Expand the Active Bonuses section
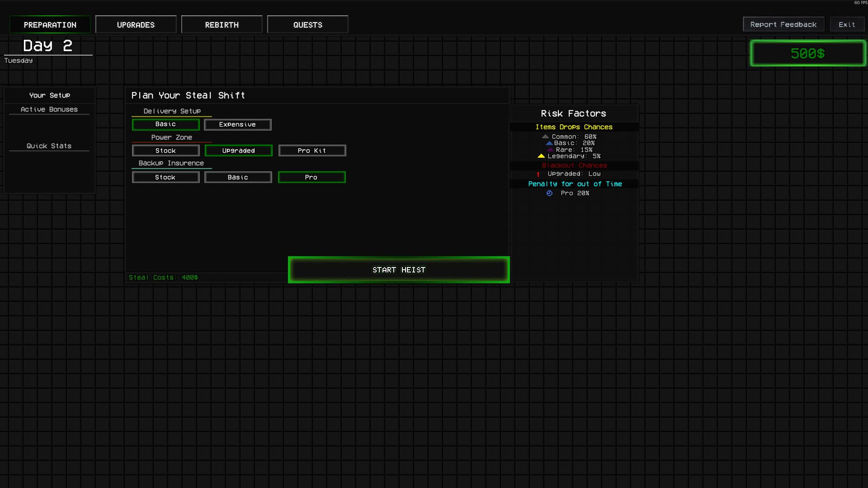Image resolution: width=868 pixels, height=488 pixels. 49,109
